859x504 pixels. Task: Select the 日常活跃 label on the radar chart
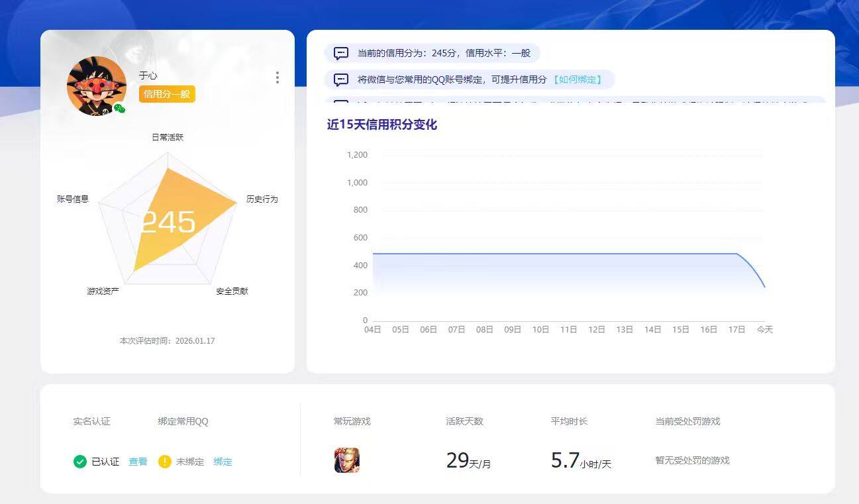(167, 137)
